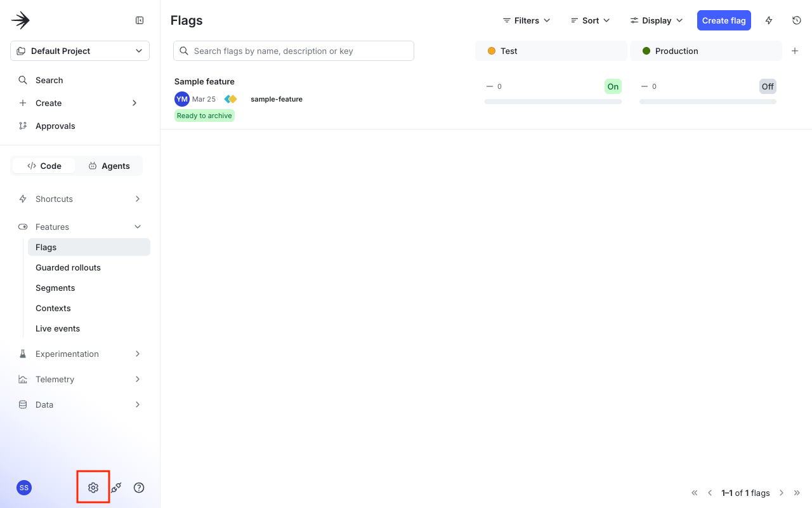Click Telemetry in the sidebar
Screen dimensions: 812x508
click(55, 379)
